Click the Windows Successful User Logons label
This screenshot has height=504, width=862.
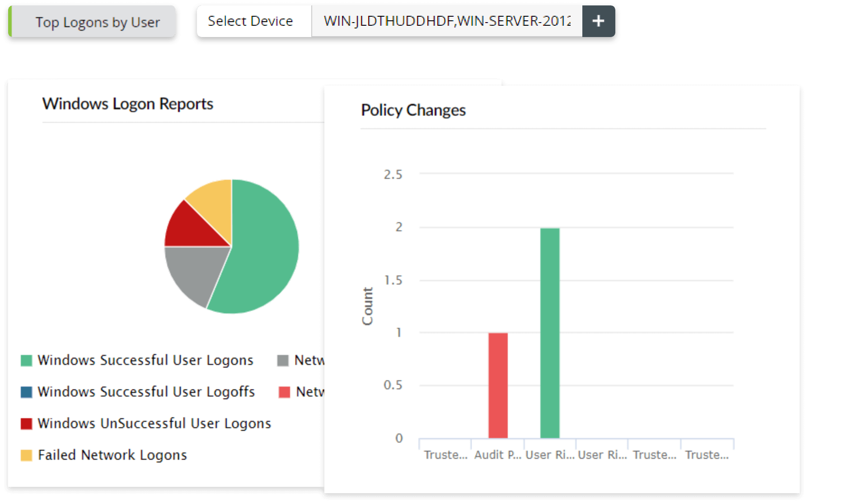[145, 360]
